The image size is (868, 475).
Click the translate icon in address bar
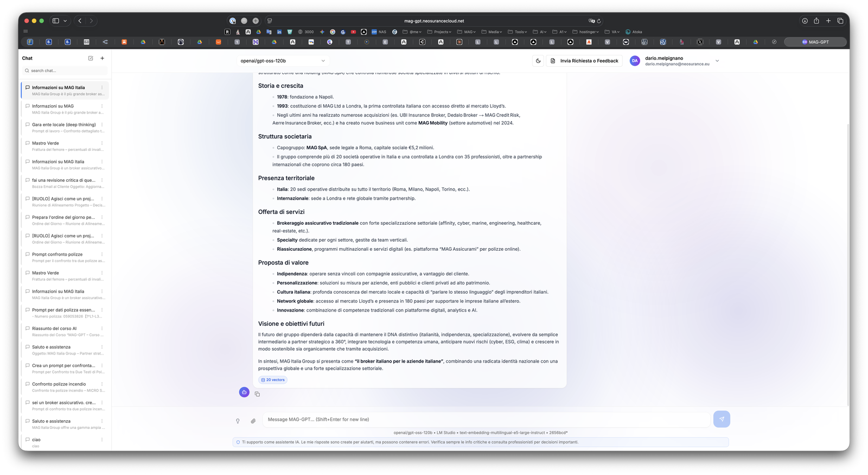(x=591, y=21)
